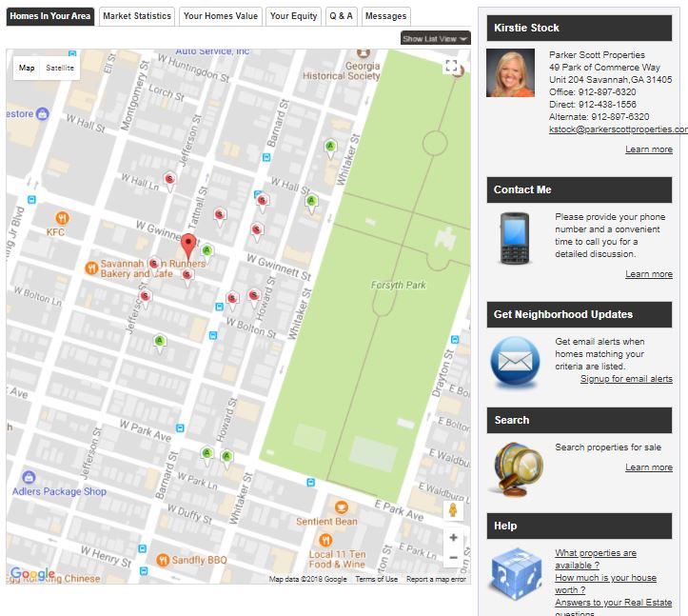
Task: Click Report a map error link
Action: 436,579
